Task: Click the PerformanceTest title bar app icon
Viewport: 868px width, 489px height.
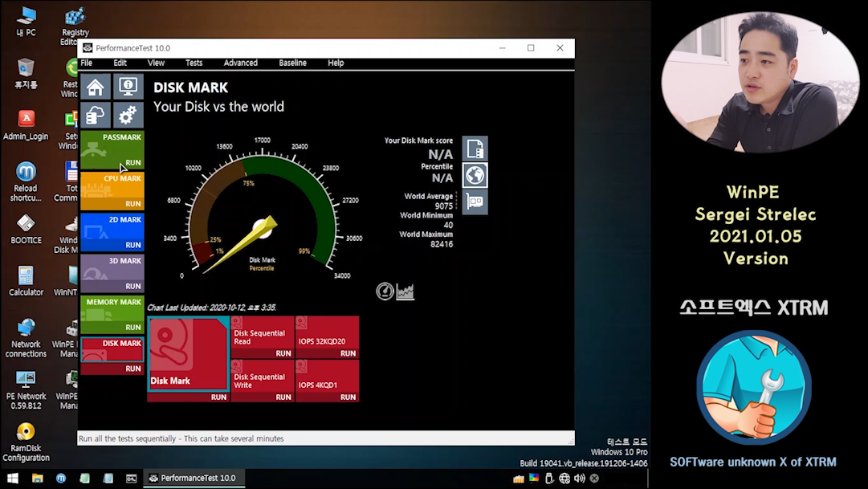Action: click(88, 48)
